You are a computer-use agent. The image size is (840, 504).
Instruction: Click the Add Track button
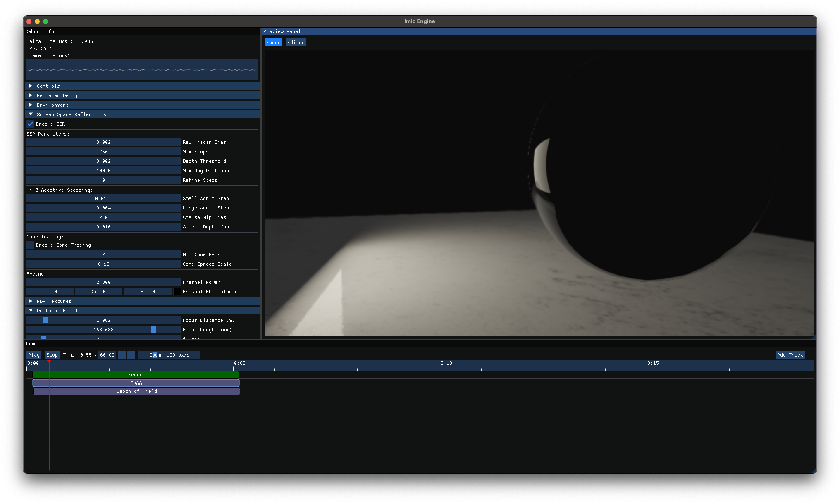[790, 355]
